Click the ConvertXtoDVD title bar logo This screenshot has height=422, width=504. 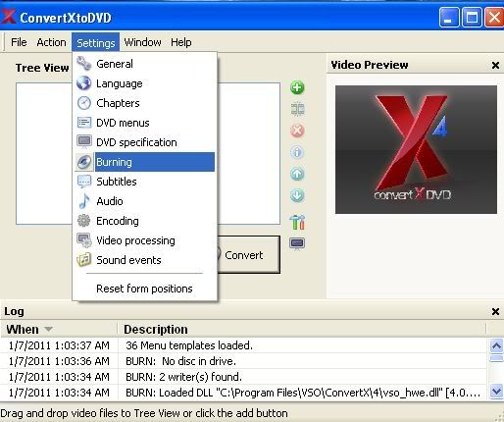coord(9,17)
